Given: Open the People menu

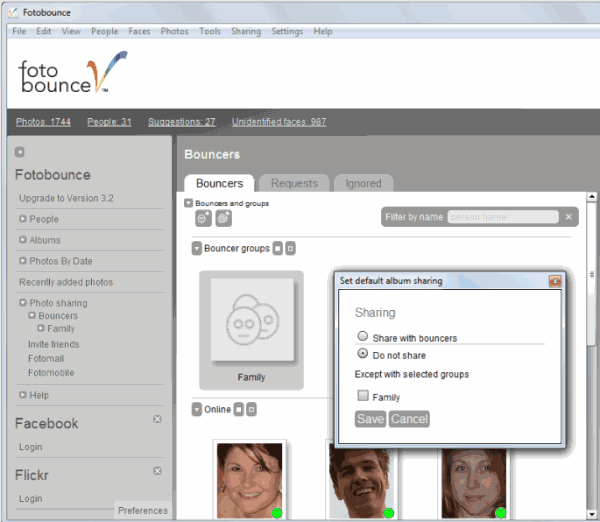Looking at the screenshot, I should pos(104,31).
